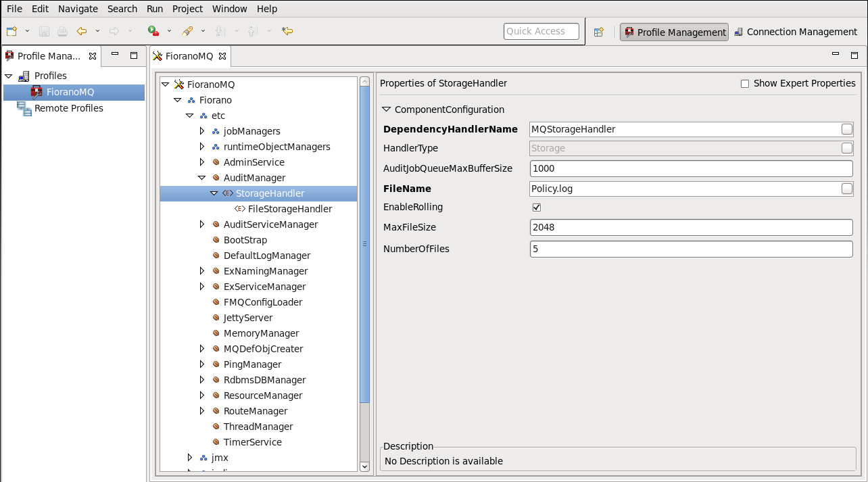
Task: Click the tree panel vertical scrollbar
Action: pos(365,244)
